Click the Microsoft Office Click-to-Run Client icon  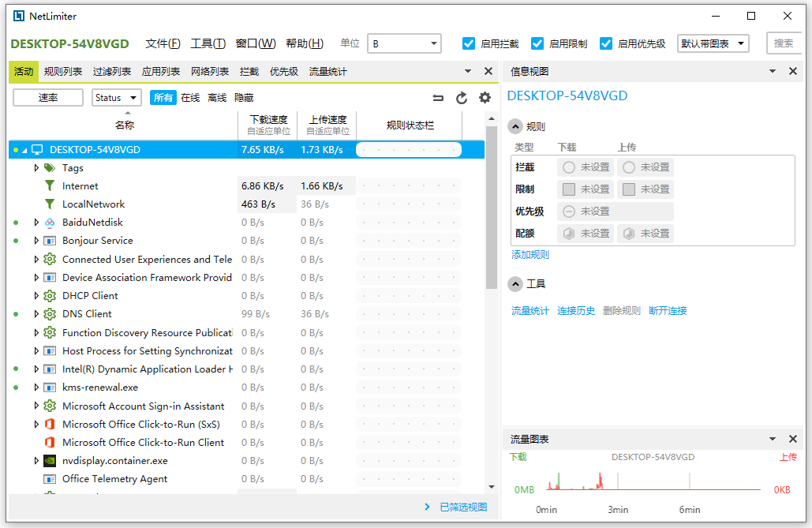(50, 442)
